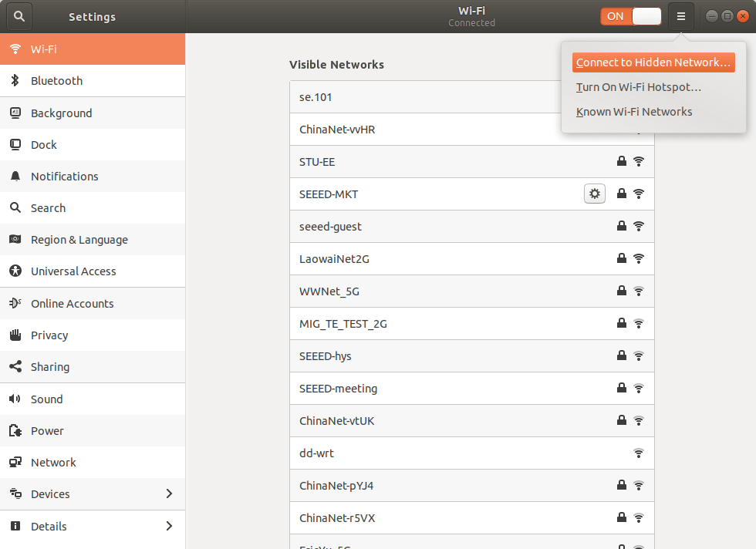Click the Background icon in sidebar
756x549 pixels.
click(15, 113)
